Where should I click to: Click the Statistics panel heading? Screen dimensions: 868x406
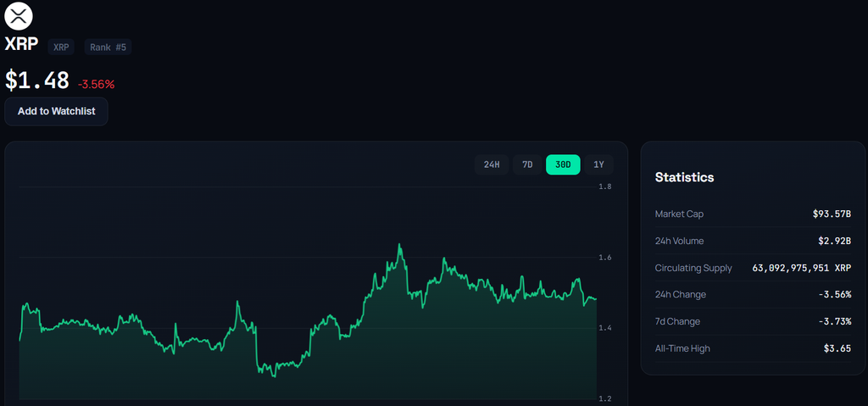[684, 177]
